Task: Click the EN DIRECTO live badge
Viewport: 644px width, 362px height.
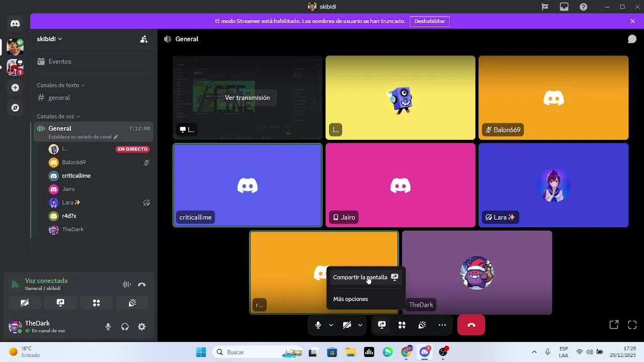Action: pos(133,149)
